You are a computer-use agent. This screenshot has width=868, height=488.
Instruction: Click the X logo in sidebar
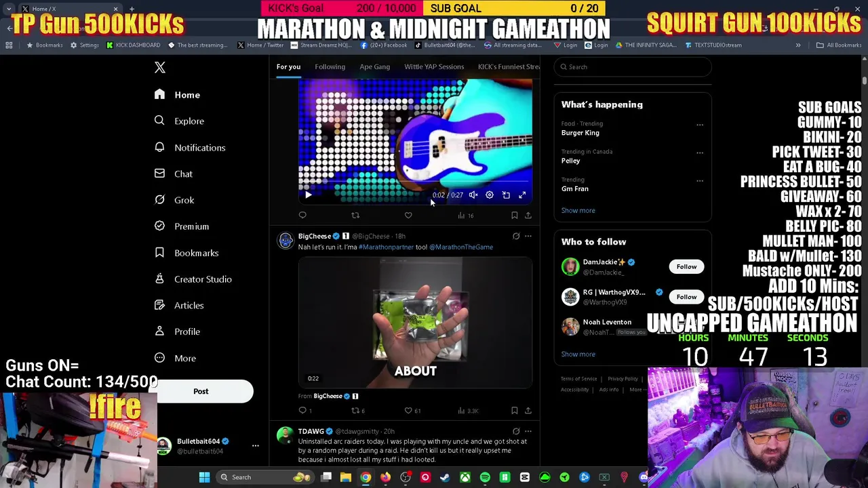tap(160, 67)
